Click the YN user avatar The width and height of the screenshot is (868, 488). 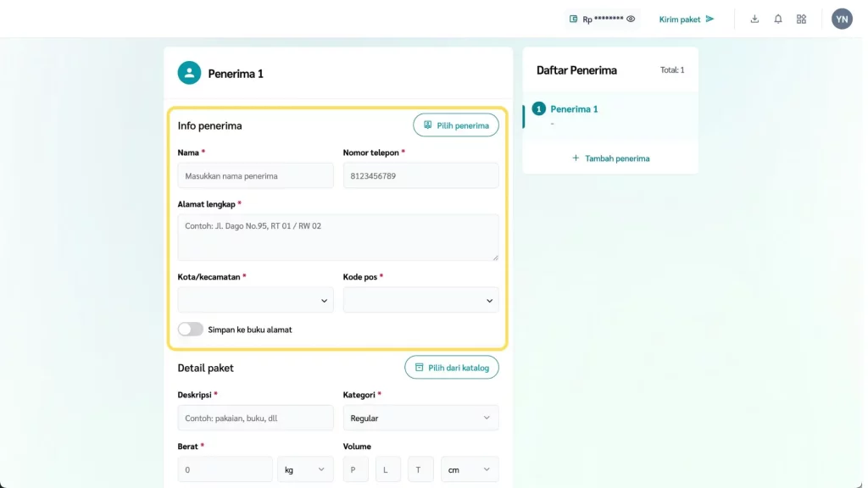pyautogui.click(x=842, y=19)
